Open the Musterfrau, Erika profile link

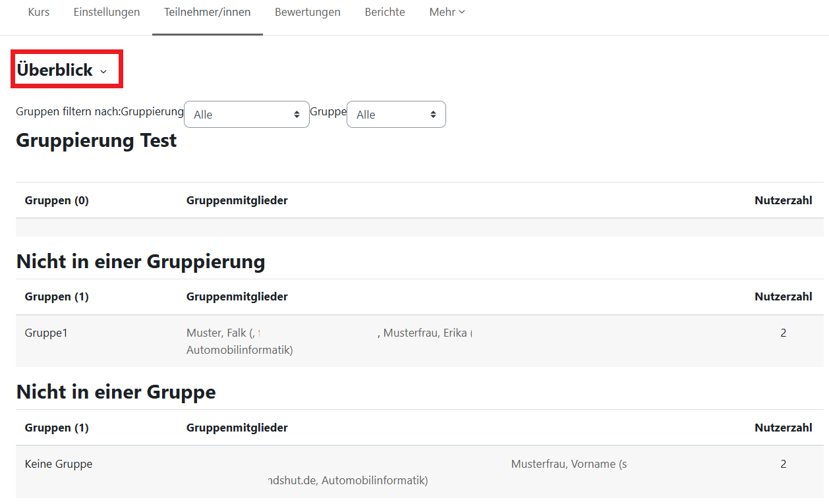pos(426,333)
